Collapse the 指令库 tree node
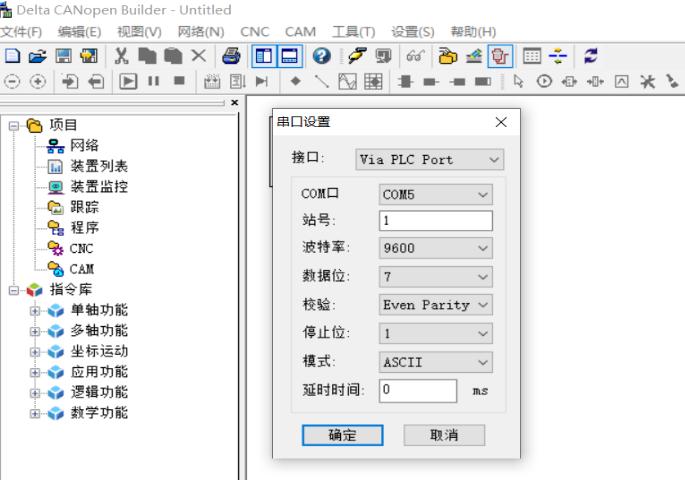This screenshot has width=685, height=480. 14,290
